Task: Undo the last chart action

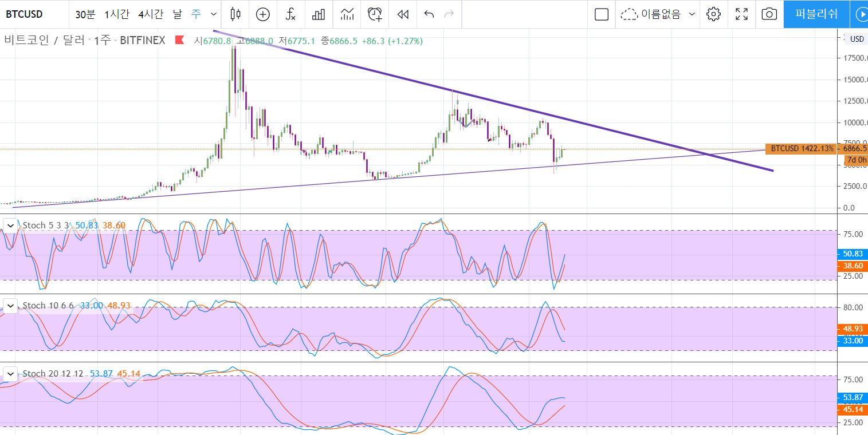Action: (x=429, y=14)
